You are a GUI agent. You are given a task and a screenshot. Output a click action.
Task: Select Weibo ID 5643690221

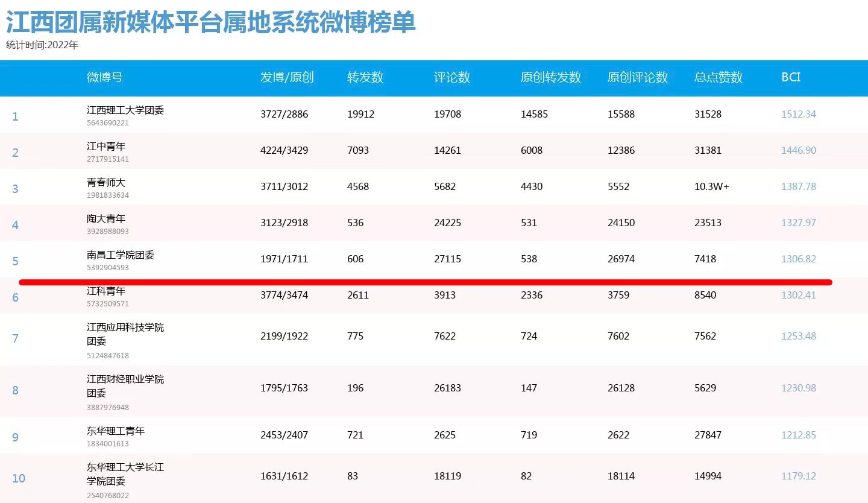click(108, 123)
